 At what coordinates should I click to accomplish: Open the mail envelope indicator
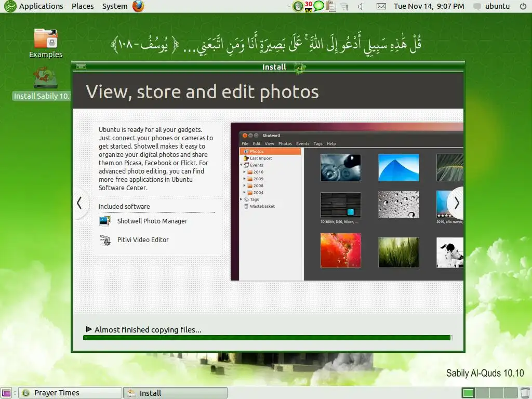coord(381,6)
